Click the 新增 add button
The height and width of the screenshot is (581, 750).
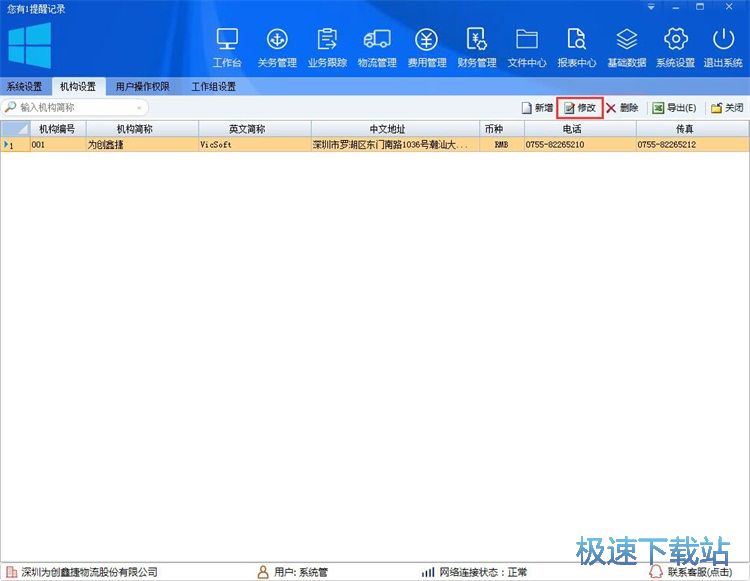tap(537, 108)
